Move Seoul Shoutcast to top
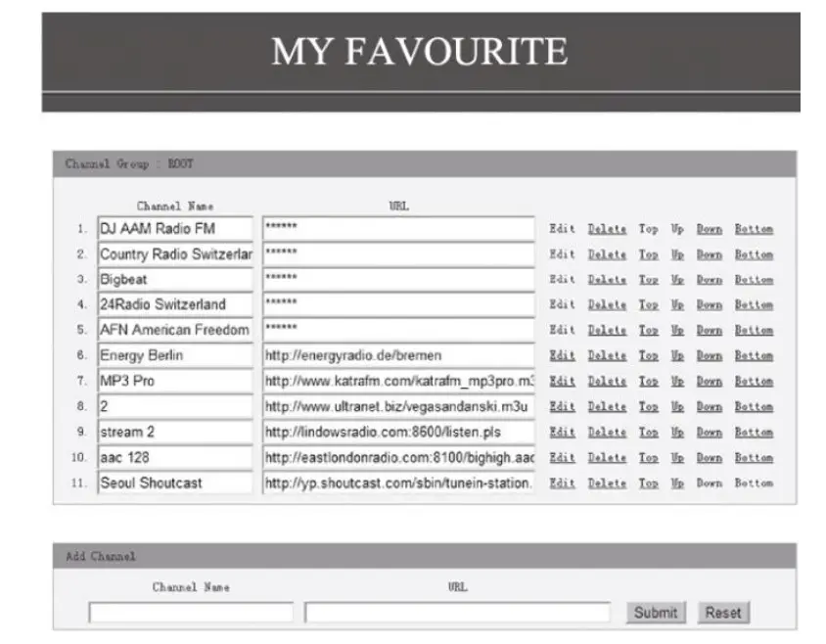The height and width of the screenshot is (644, 826). point(649,483)
